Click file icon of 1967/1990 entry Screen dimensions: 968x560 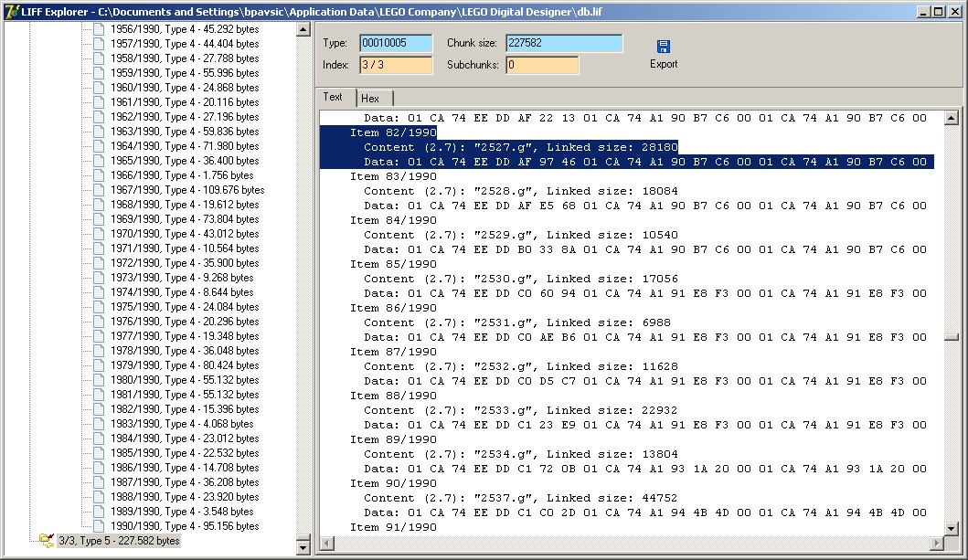click(99, 190)
